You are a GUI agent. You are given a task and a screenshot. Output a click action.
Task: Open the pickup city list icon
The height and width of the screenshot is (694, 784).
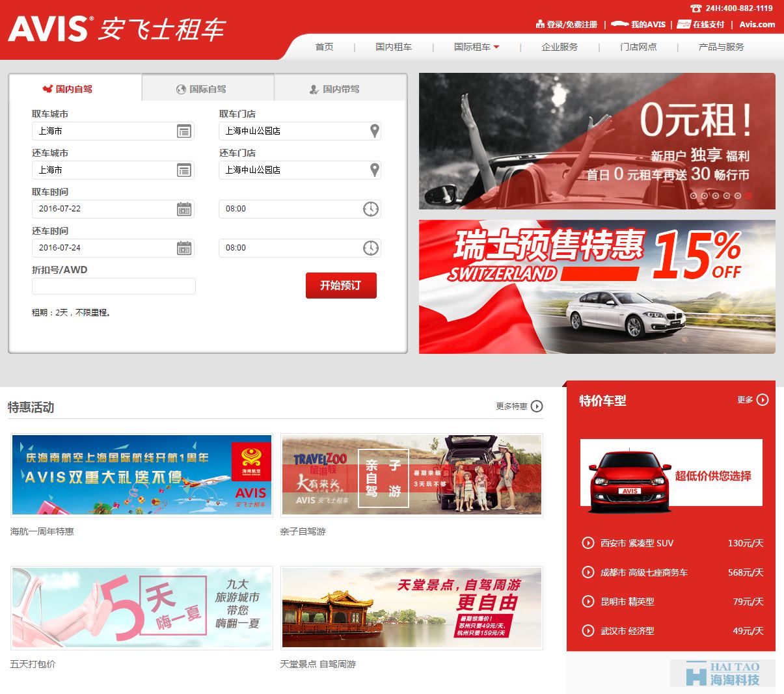[x=184, y=131]
